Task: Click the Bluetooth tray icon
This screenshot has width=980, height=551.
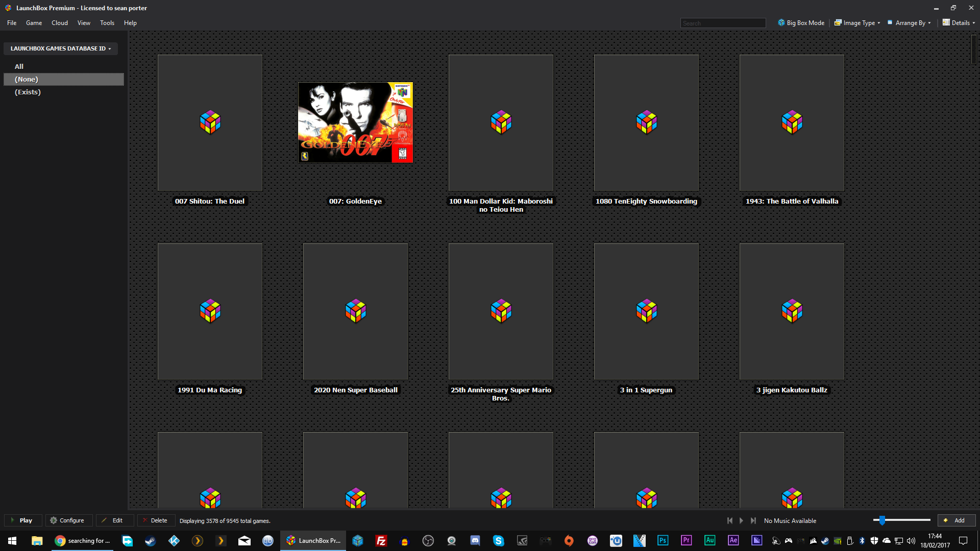Action: tap(862, 541)
